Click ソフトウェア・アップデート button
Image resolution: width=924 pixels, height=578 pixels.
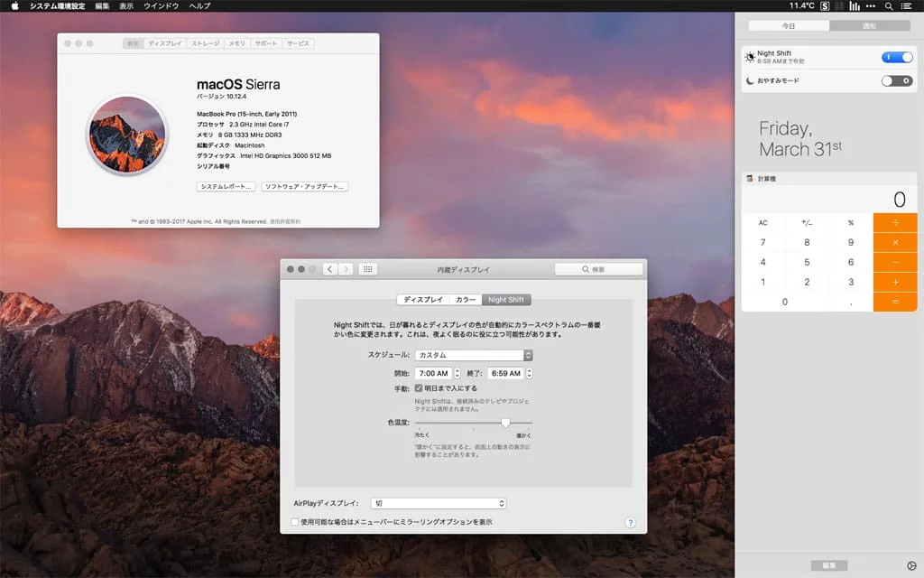305,187
